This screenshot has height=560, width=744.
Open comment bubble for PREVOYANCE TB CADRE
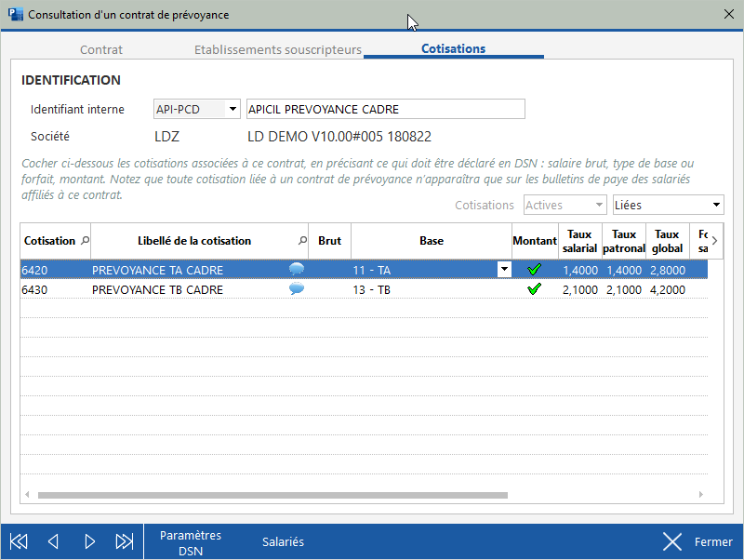[x=297, y=289]
